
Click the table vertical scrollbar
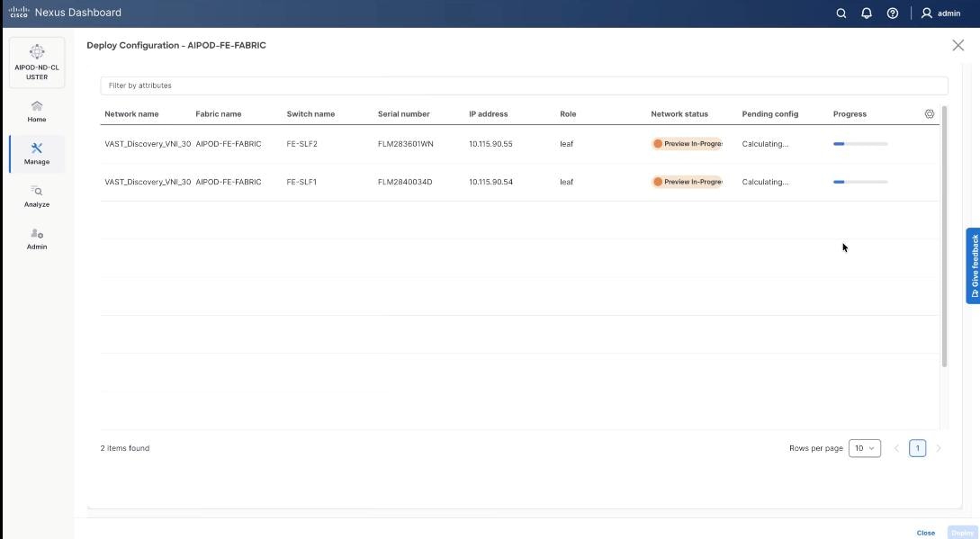click(944, 237)
